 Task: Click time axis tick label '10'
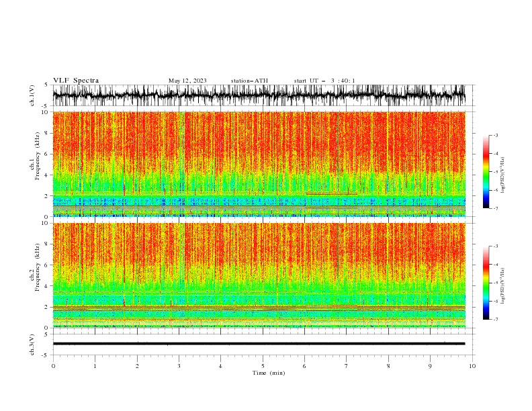tap(472, 366)
